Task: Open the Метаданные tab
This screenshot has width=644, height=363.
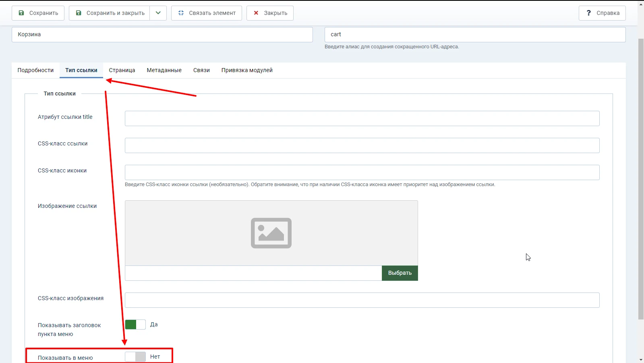Action: point(164,70)
